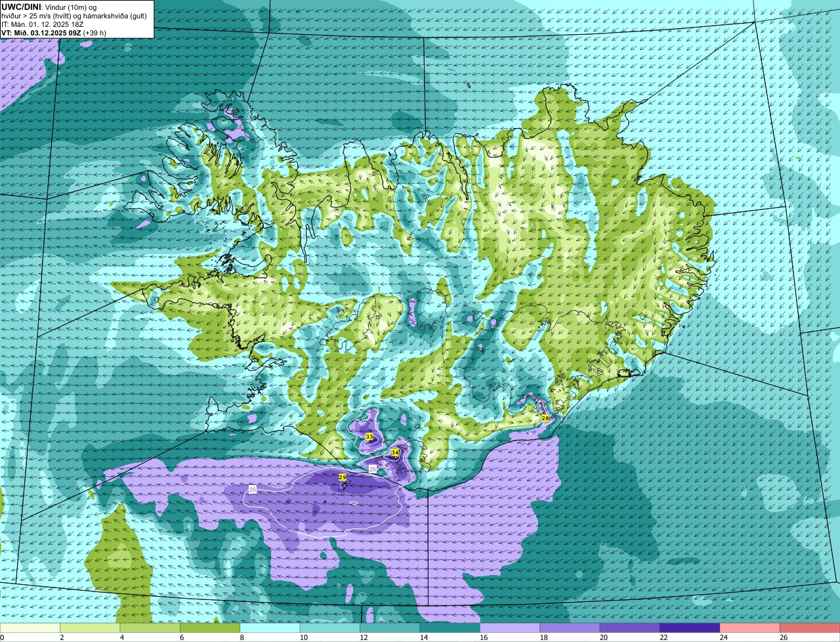
Task: Select the 20–22 m/s violet legend swatch
Action: point(630,628)
